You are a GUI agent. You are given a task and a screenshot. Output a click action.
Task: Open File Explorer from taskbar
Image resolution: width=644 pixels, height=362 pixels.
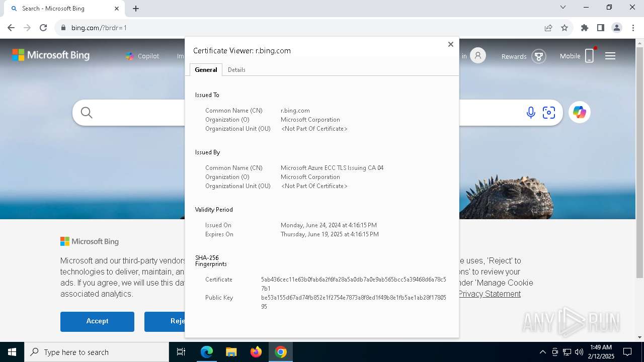coord(231,352)
